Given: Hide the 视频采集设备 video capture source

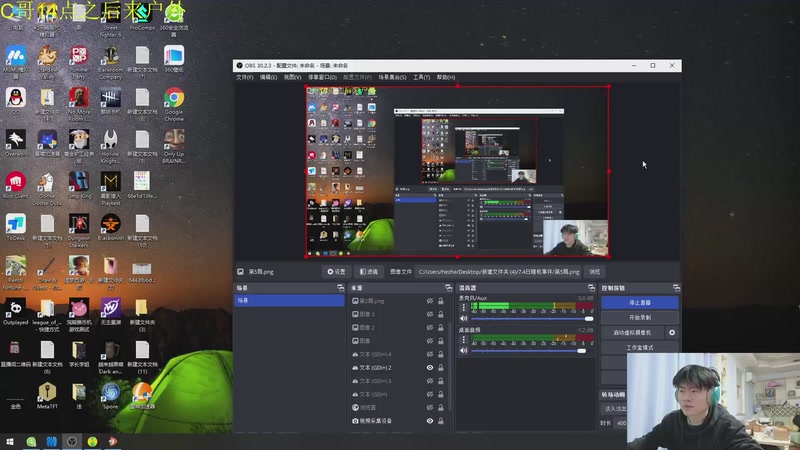Looking at the screenshot, I should pos(430,421).
